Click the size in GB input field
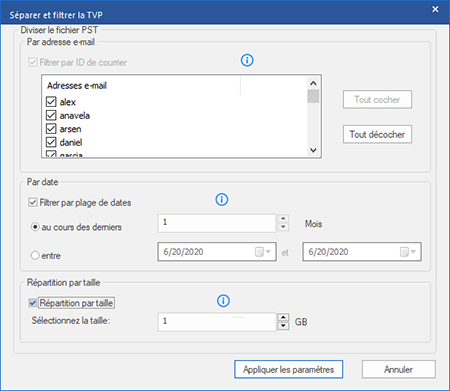Viewport: 450px width, 391px height. pos(217,322)
